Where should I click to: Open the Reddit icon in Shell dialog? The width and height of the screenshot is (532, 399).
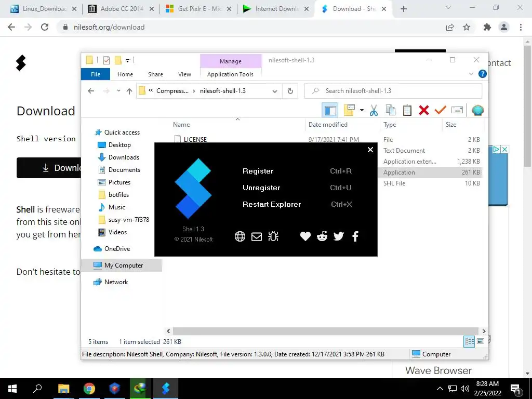322,236
